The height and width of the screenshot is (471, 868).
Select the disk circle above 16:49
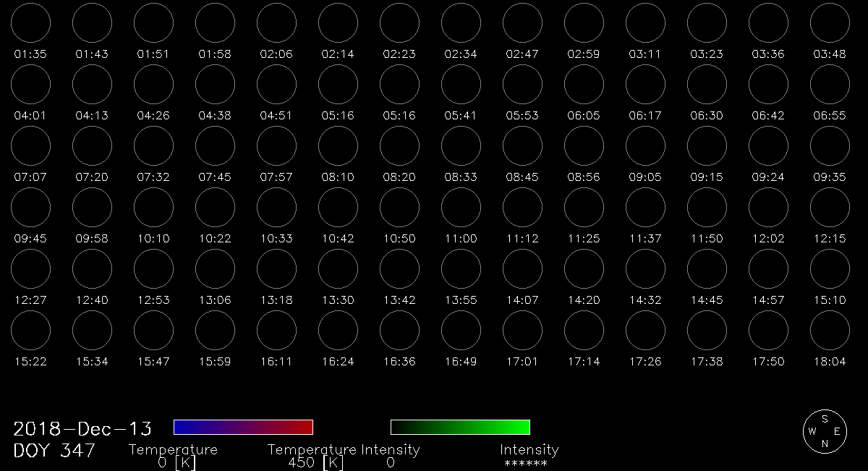(x=461, y=331)
